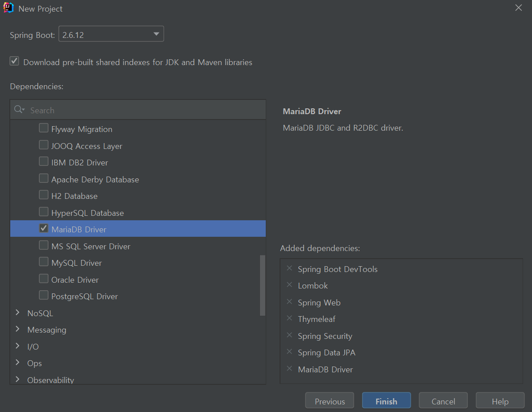Viewport: 532px width, 412px height.
Task: Expand the Ops category
Action: [18, 363]
